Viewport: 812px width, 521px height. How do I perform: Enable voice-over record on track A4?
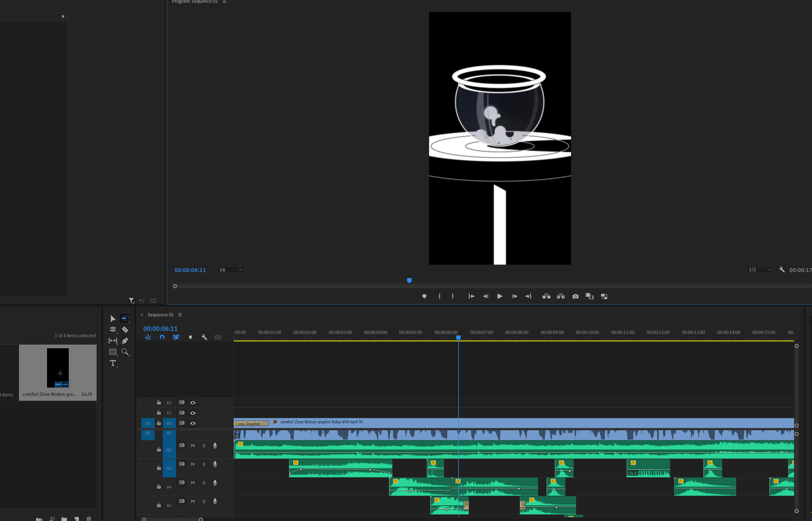pyautogui.click(x=215, y=483)
